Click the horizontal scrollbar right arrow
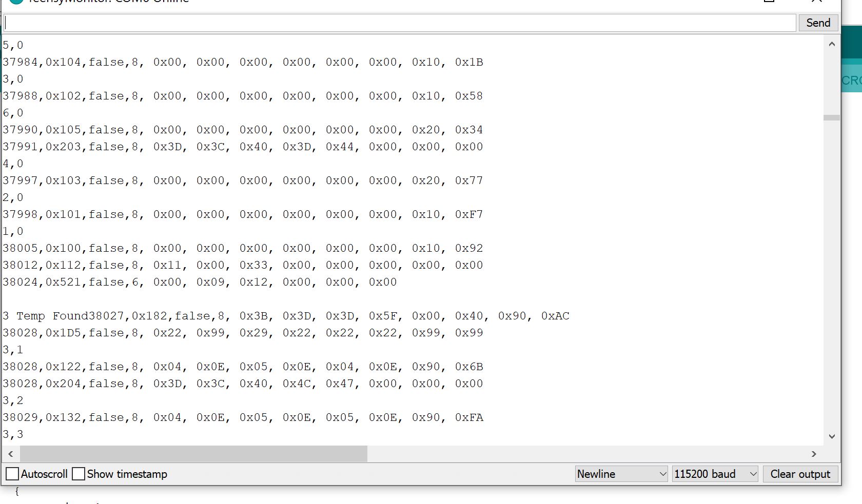Screen dimensions: 862x504 click(814, 454)
